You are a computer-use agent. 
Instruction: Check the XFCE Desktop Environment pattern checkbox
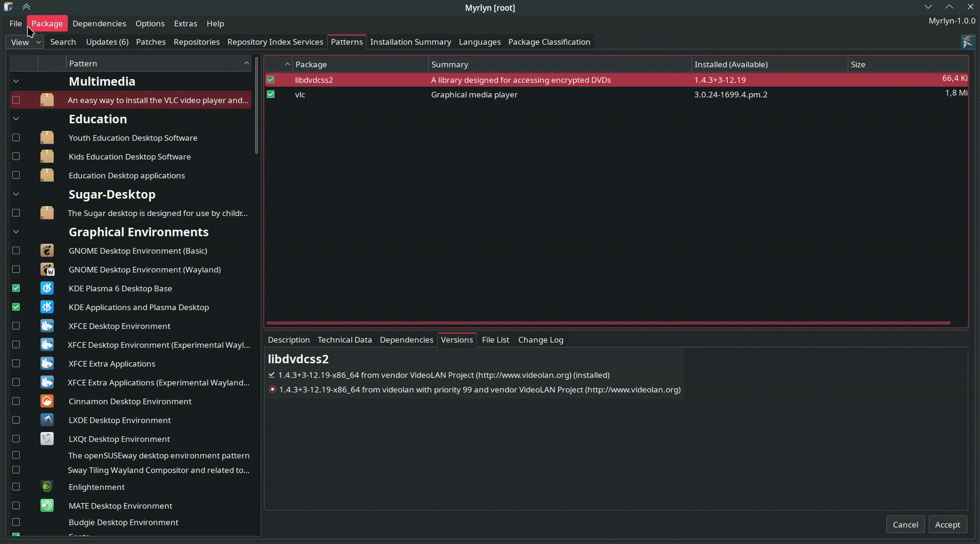(16, 326)
